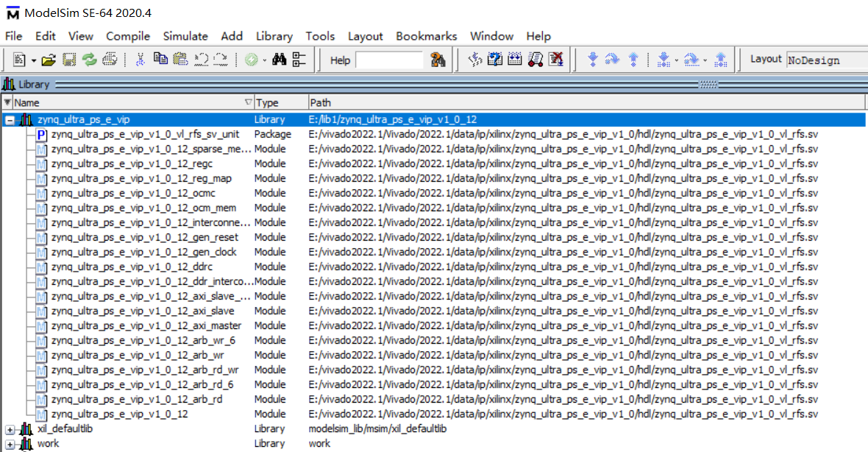Expand the work library node
Viewport: 868px width, 452px height.
[10, 444]
